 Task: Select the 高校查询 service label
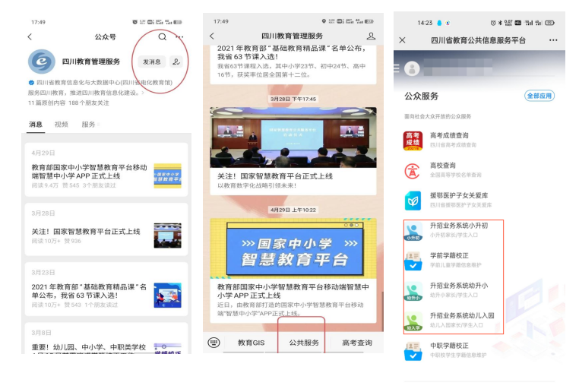tap(443, 166)
